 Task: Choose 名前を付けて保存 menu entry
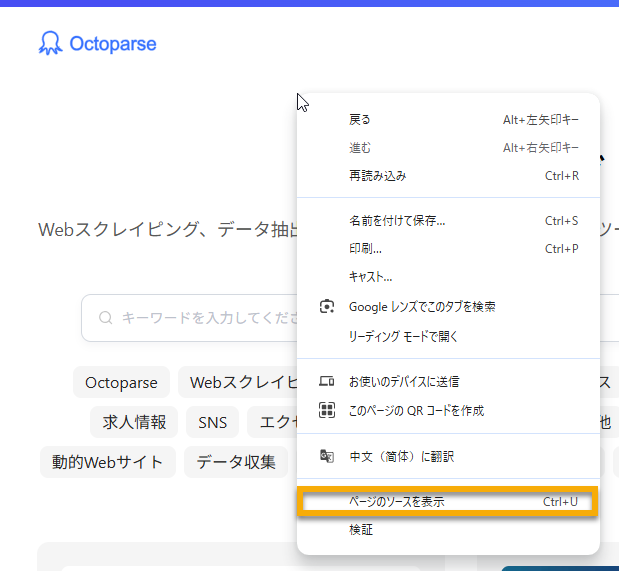click(x=396, y=221)
